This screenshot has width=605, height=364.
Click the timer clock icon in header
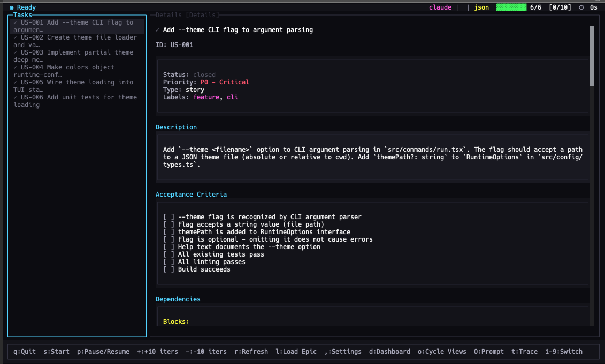581,7
